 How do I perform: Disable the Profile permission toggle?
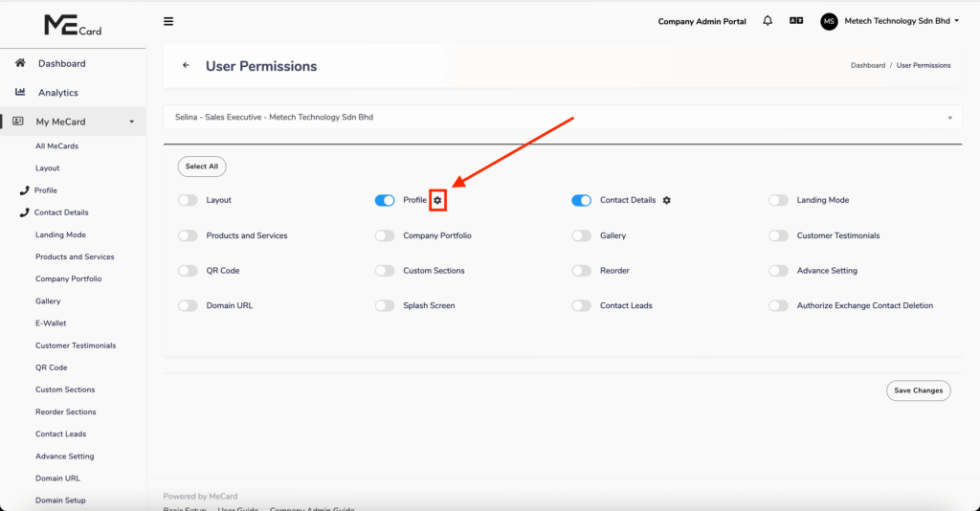pyautogui.click(x=385, y=200)
